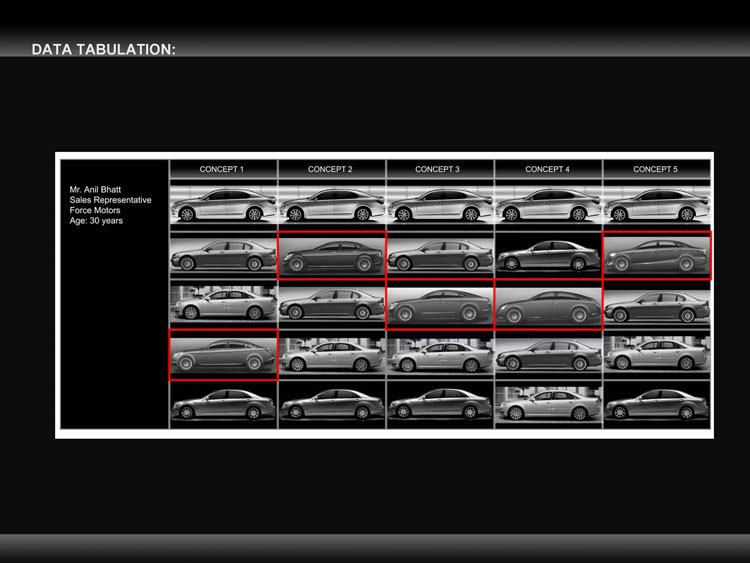Click second-row car in Concept 1 column

[223, 255]
